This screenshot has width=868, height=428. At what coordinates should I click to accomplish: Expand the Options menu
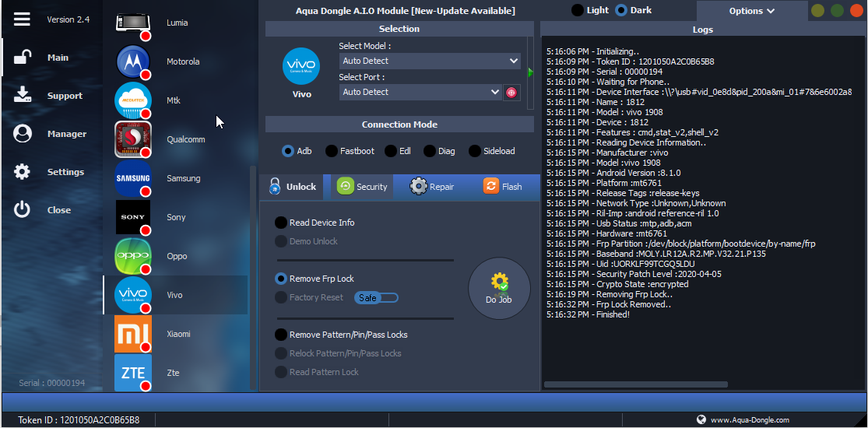coord(751,11)
